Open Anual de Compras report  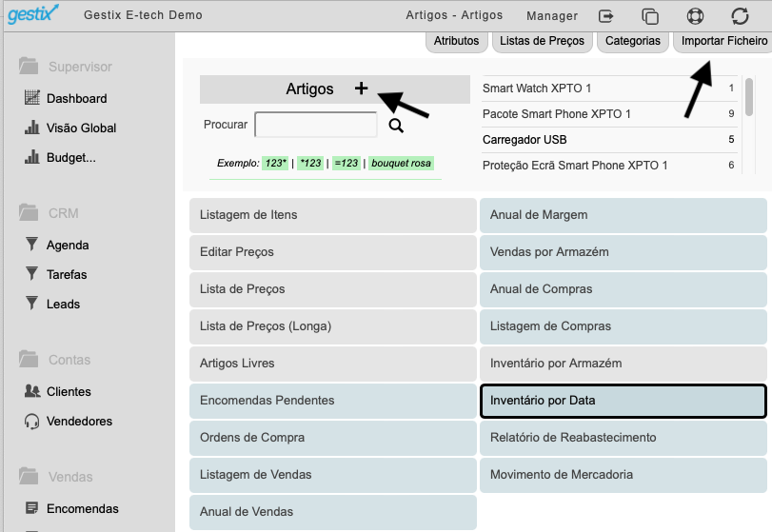click(624, 289)
